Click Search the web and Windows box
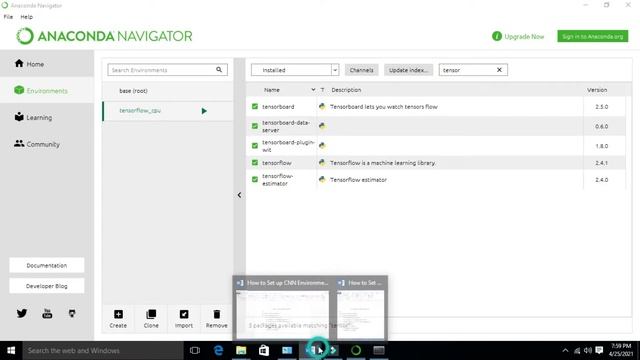Image resolution: width=640 pixels, height=360 pixels. (x=103, y=351)
